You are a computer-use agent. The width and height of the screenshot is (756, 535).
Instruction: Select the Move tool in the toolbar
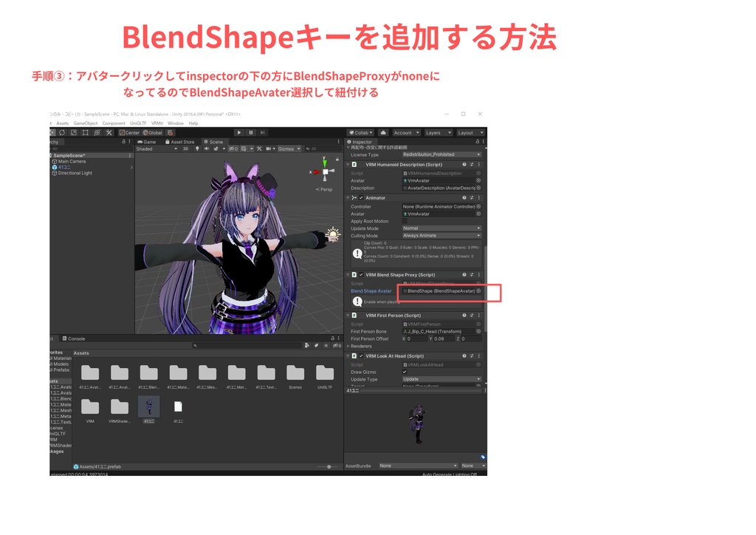pos(51,133)
